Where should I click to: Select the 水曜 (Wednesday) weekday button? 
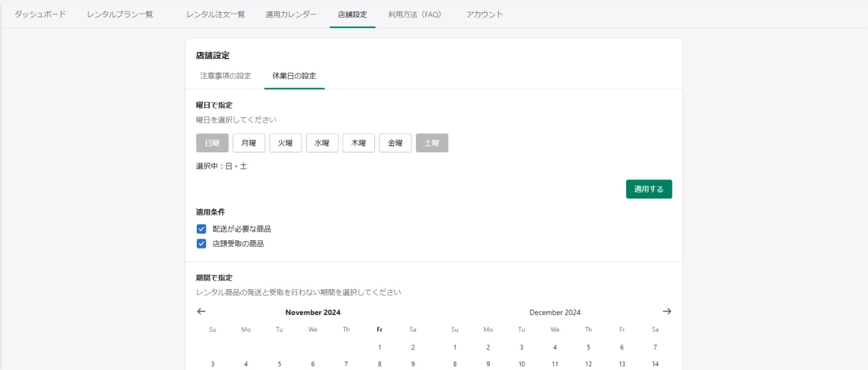coord(322,142)
